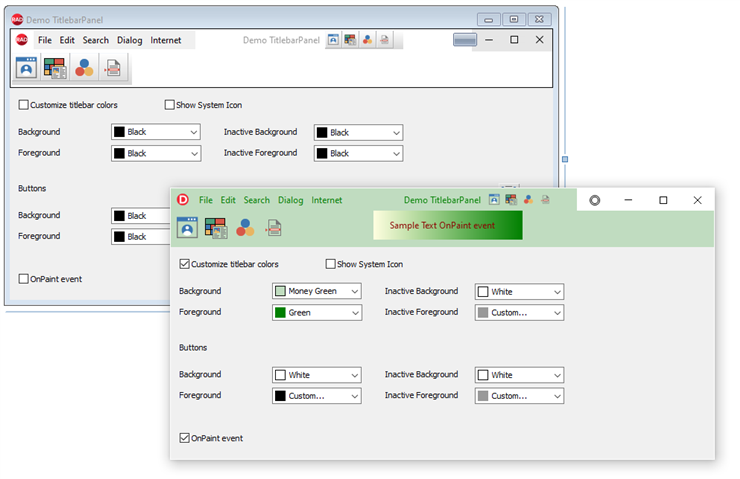This screenshot has width=740, height=479.
Task: Open the Money Green background dropdown
Action: (317, 291)
